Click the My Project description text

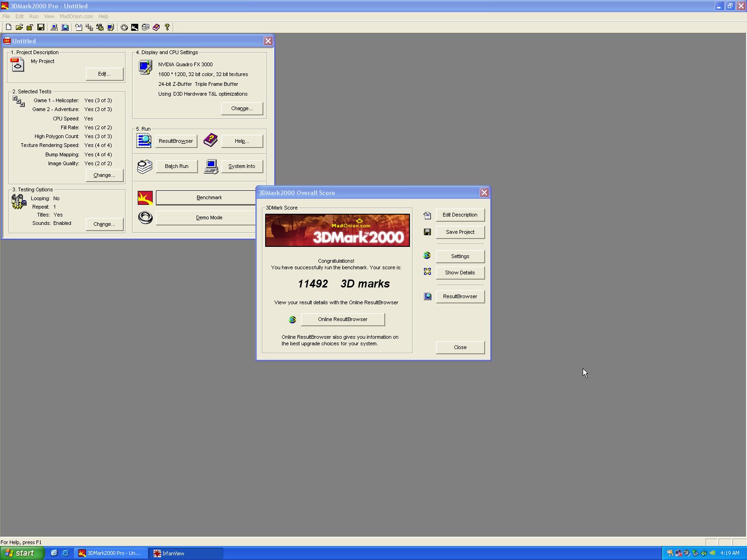coord(42,61)
